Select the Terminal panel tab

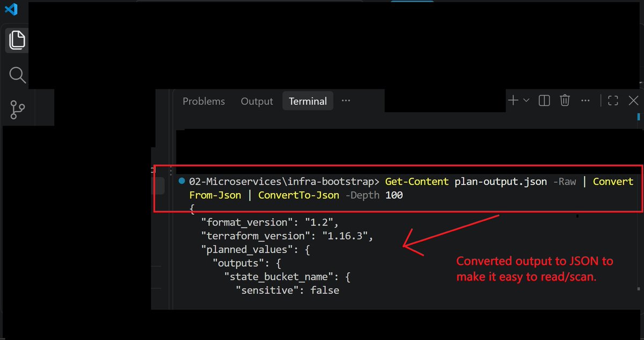click(x=308, y=101)
